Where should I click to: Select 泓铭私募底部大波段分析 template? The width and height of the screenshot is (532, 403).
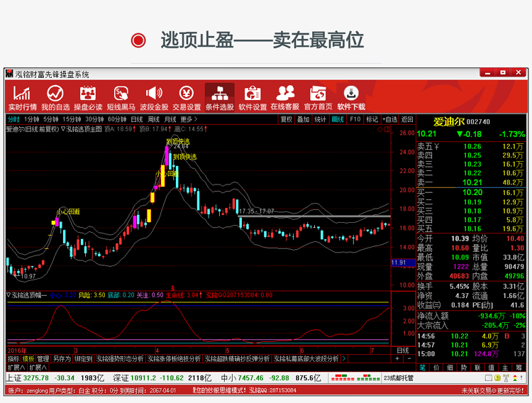pos(306,358)
